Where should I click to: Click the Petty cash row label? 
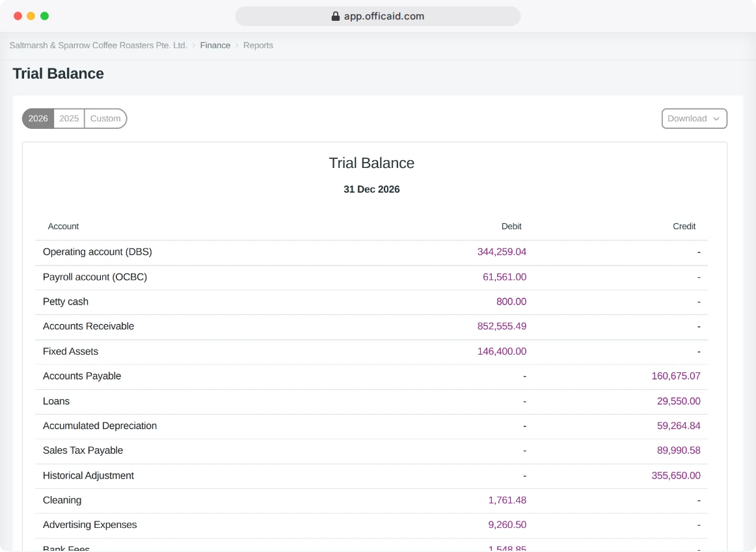pyautogui.click(x=66, y=301)
